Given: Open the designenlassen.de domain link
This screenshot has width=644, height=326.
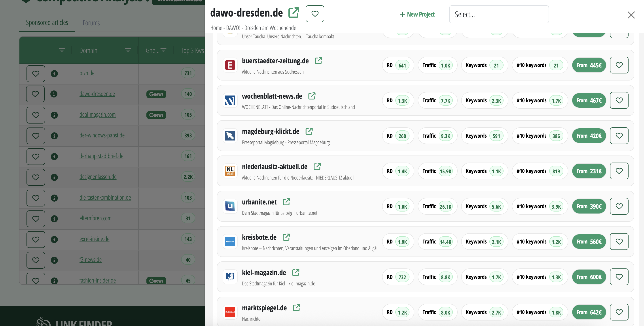Looking at the screenshot, I should pos(98,177).
